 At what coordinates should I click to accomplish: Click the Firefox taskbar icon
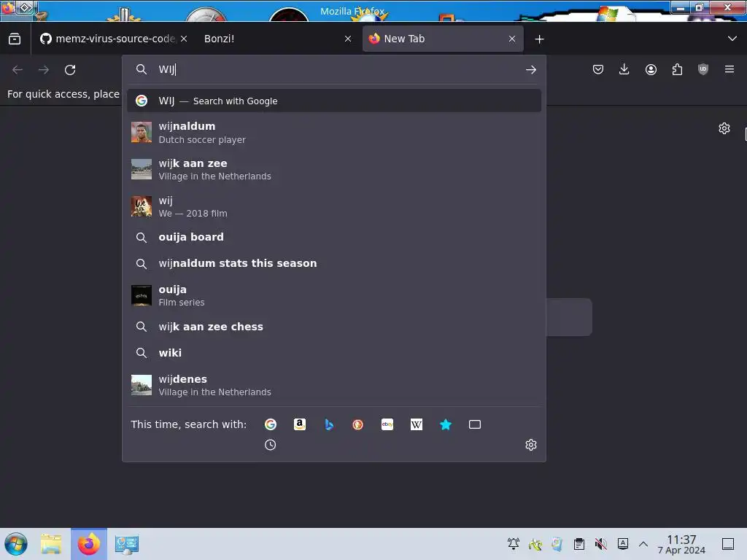pyautogui.click(x=89, y=544)
